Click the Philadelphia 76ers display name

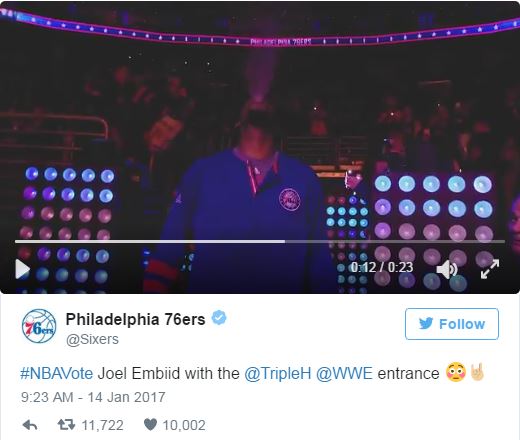coord(135,319)
